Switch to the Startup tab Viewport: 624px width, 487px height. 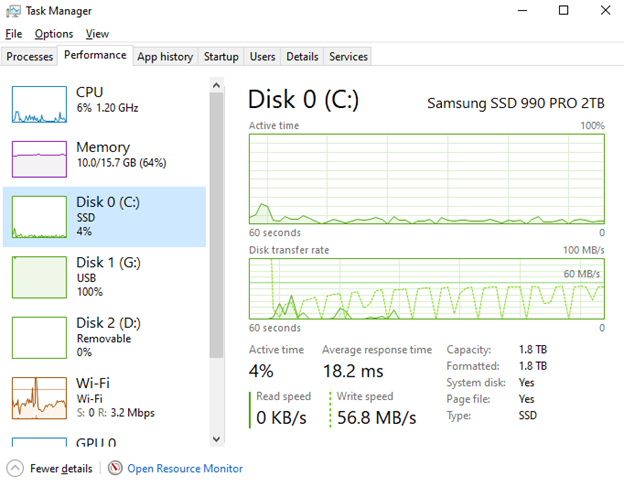click(221, 56)
